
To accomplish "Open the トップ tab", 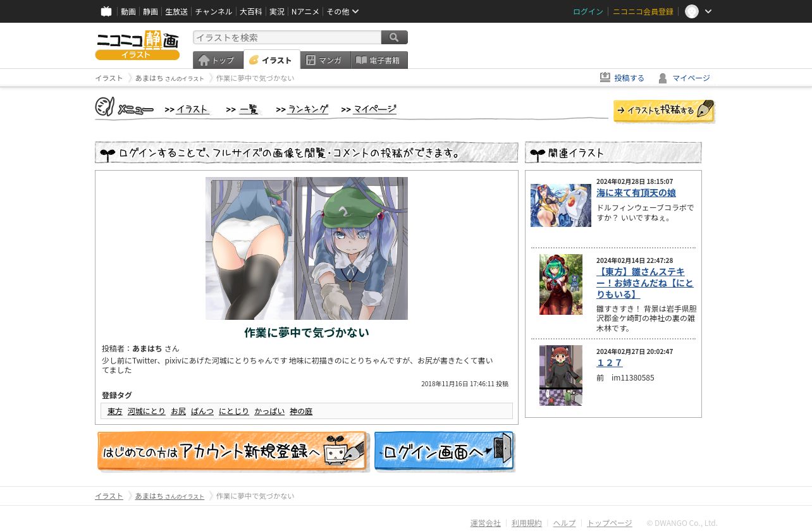I will (x=218, y=60).
